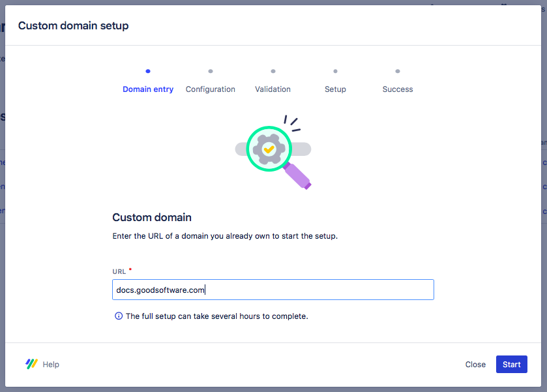
Task: Click the Setup step dot
Action: (335, 72)
